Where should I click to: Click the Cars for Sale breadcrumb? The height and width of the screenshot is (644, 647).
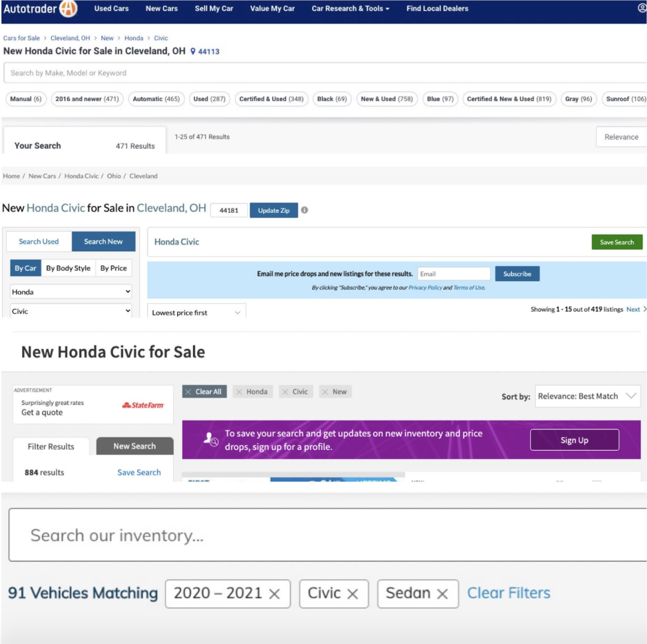pyautogui.click(x=21, y=38)
